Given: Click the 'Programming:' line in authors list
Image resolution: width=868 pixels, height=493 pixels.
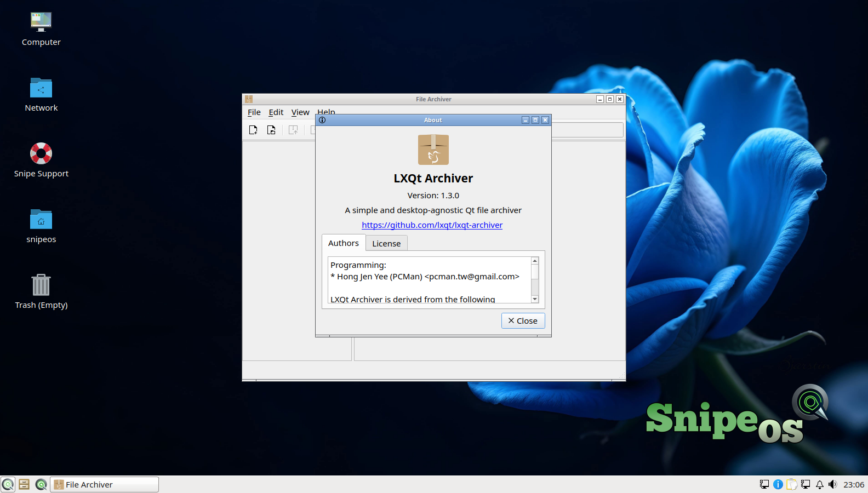Looking at the screenshot, I should pyautogui.click(x=358, y=265).
